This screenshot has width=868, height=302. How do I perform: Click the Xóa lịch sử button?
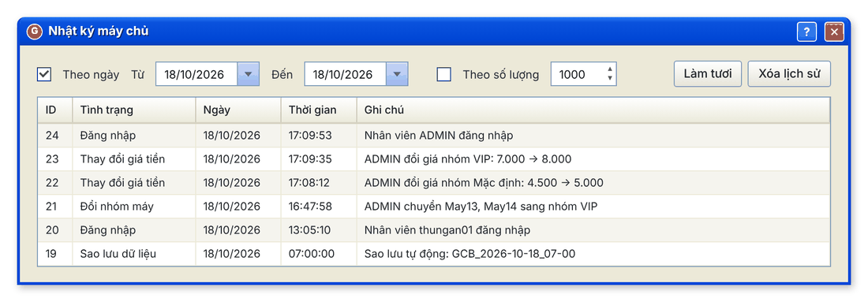coord(789,74)
